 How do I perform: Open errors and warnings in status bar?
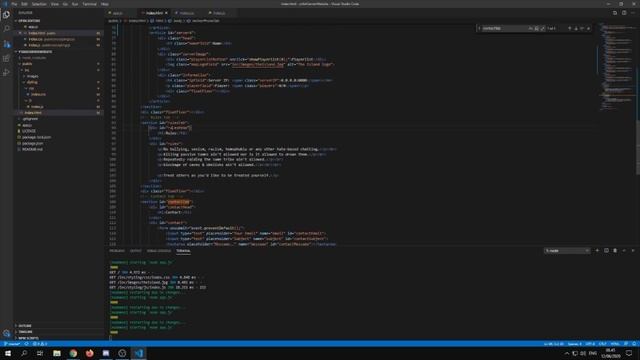(40, 344)
